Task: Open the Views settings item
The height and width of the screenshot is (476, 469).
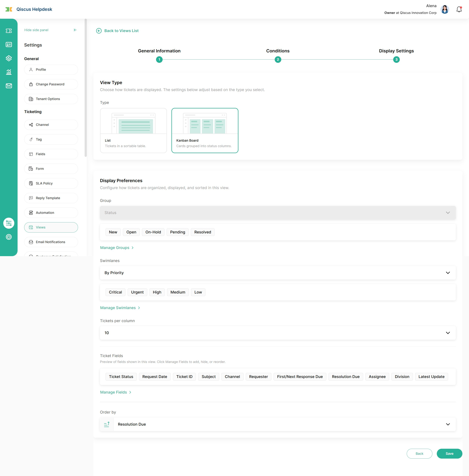Action: (51, 227)
